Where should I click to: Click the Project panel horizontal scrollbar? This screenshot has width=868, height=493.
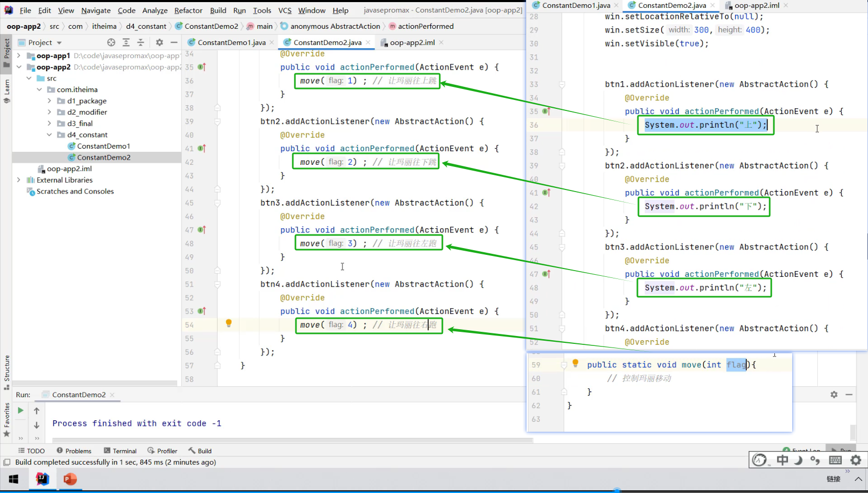[x=95, y=383]
